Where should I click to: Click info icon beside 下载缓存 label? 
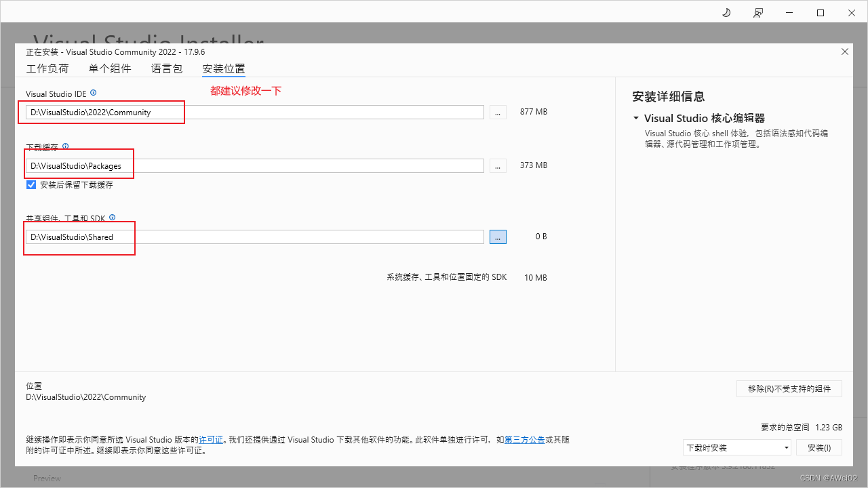click(x=65, y=146)
